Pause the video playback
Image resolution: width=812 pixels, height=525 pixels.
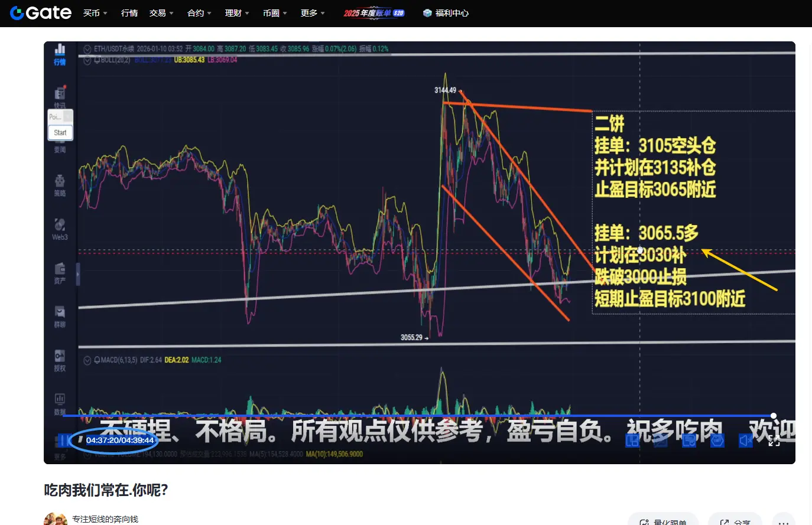[x=64, y=441]
